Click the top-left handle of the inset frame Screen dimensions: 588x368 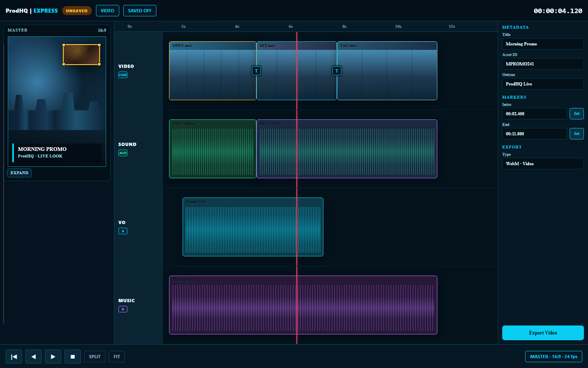(64, 45)
